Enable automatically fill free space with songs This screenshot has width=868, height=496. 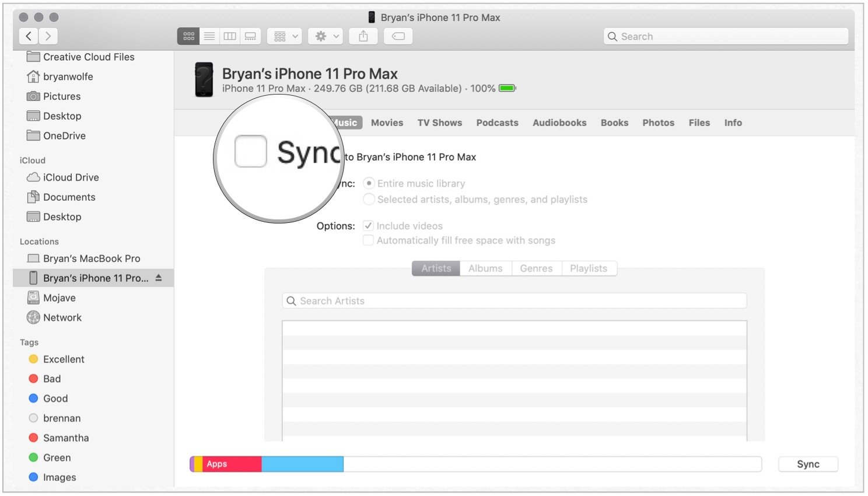(x=369, y=240)
